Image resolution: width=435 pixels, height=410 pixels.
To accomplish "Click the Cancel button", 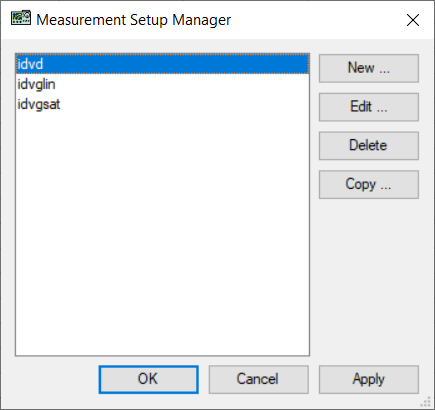I will (259, 379).
